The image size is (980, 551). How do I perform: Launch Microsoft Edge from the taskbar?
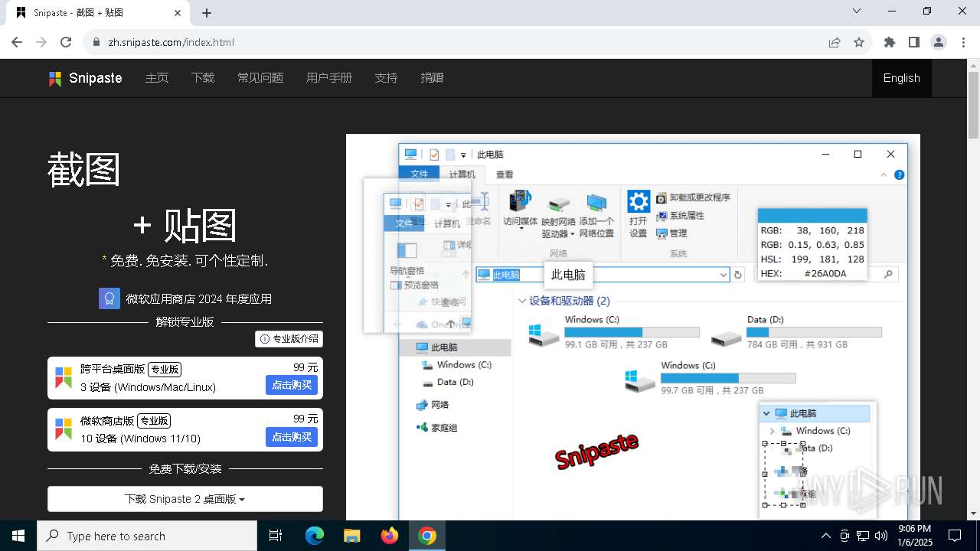[x=315, y=536]
